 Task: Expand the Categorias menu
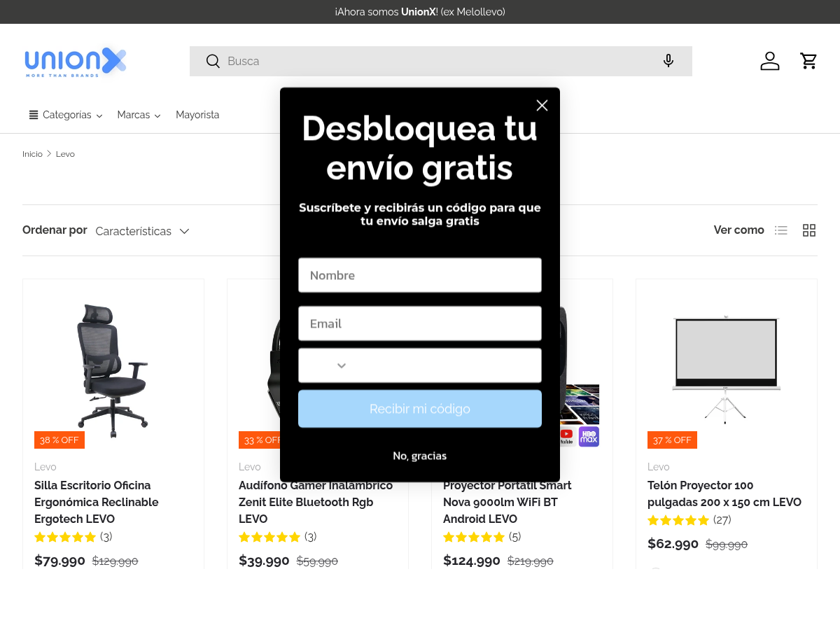coord(66,115)
